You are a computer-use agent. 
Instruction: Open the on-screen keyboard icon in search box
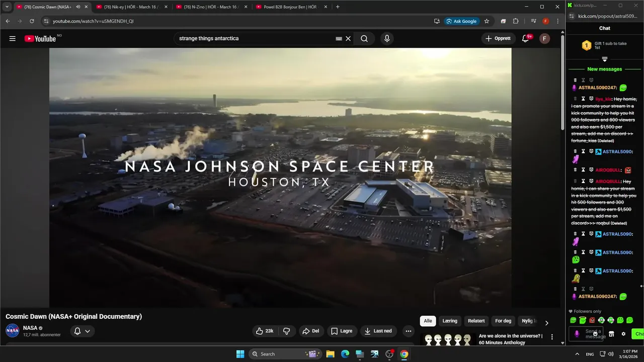[x=339, y=39]
